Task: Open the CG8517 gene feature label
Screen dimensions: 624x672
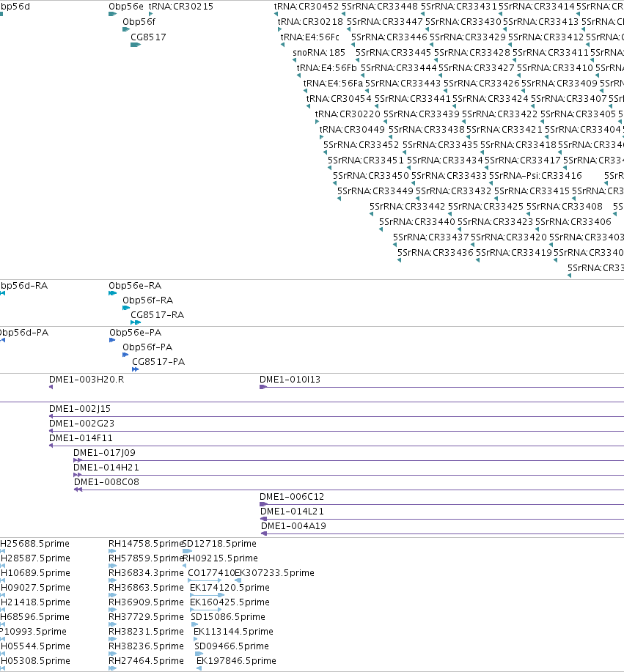Action: pyautogui.click(x=148, y=37)
